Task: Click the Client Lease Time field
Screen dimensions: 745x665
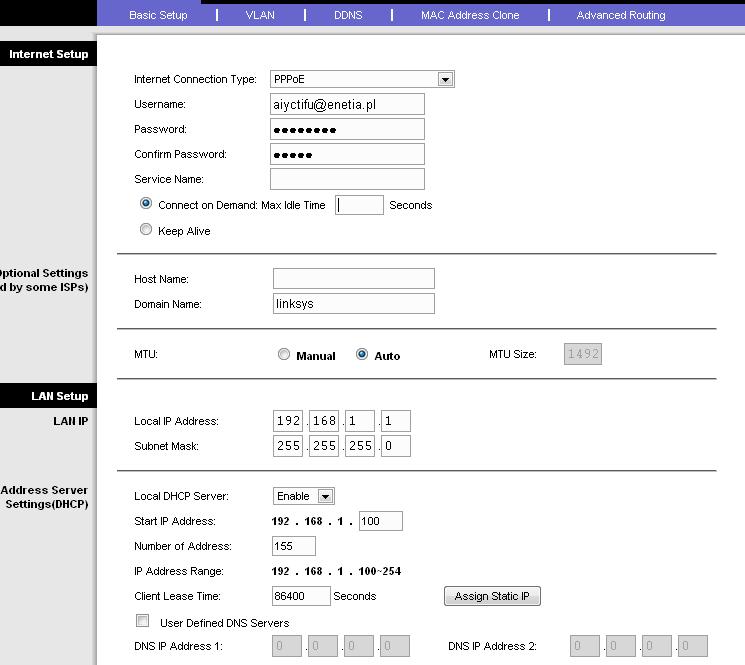Action: (301, 596)
